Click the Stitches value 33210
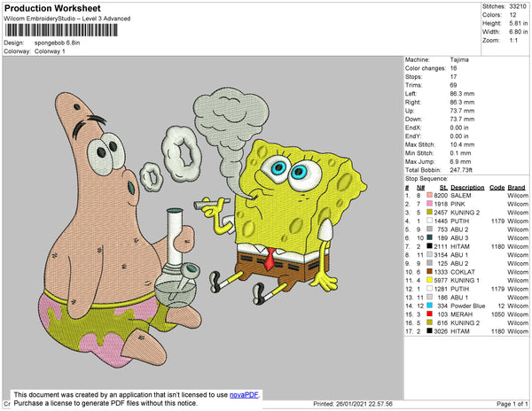The width and height of the screenshot is (532, 411). tap(518, 6)
